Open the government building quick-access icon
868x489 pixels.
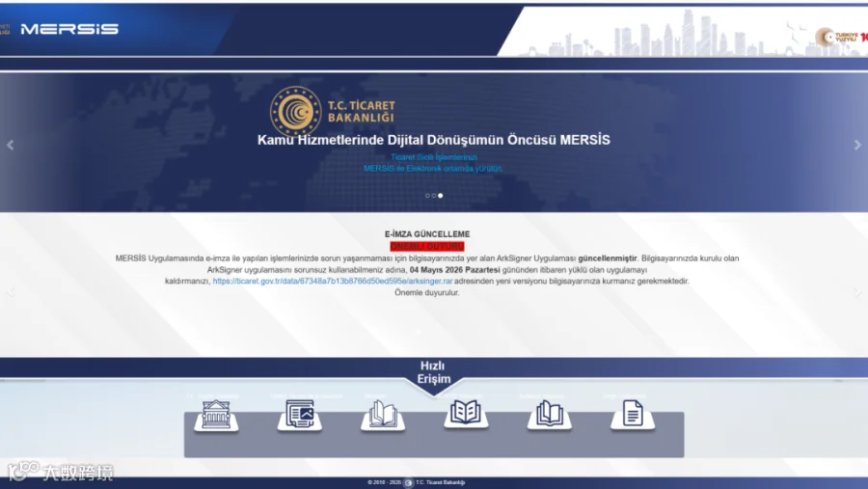(216, 416)
